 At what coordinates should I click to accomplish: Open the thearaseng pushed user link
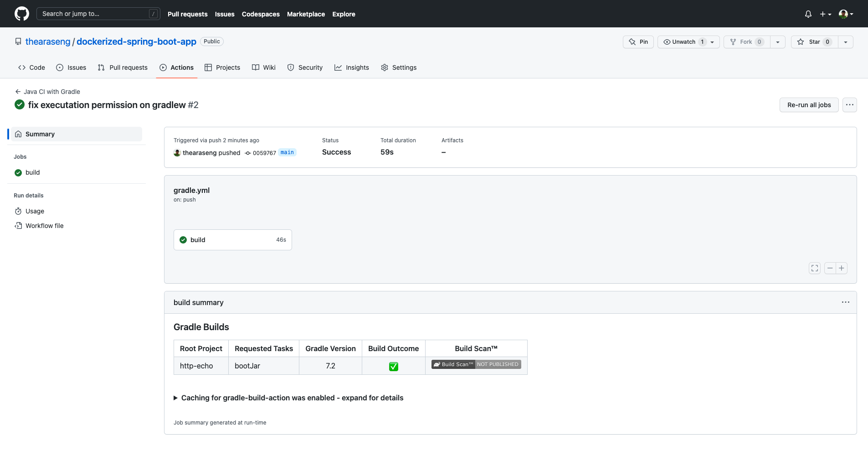[x=199, y=153]
